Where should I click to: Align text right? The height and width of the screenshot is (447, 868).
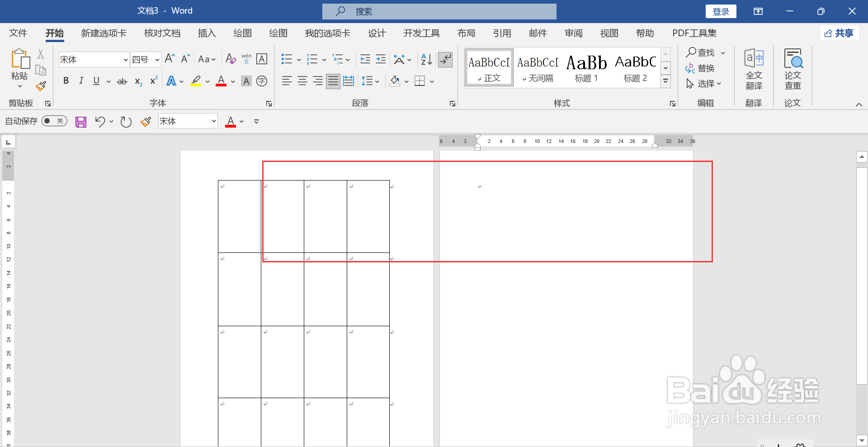click(318, 81)
